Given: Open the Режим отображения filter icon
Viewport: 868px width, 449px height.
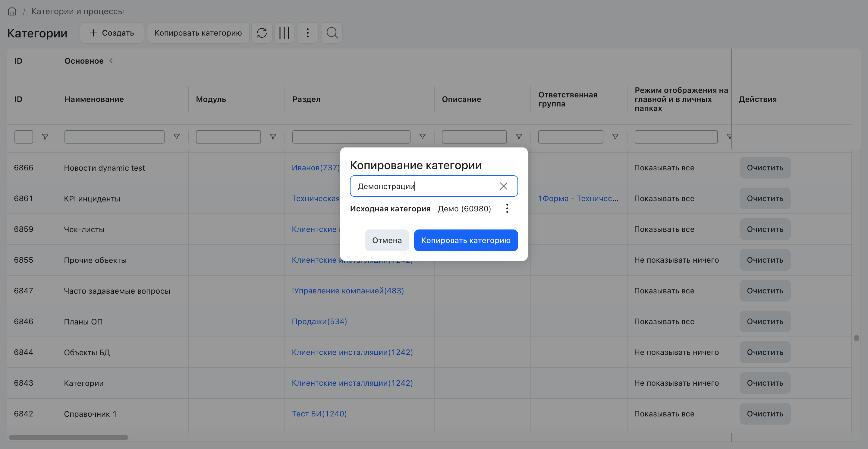Looking at the screenshot, I should tap(728, 137).
